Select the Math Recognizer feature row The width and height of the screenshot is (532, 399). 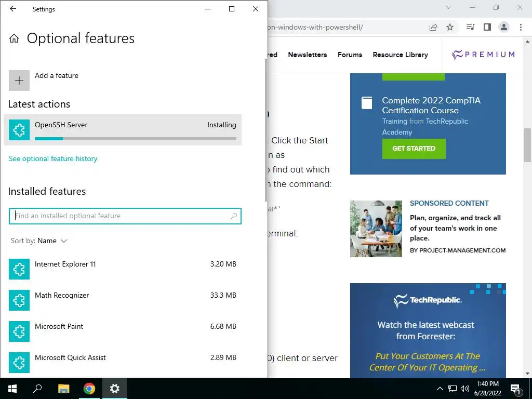[x=123, y=300]
